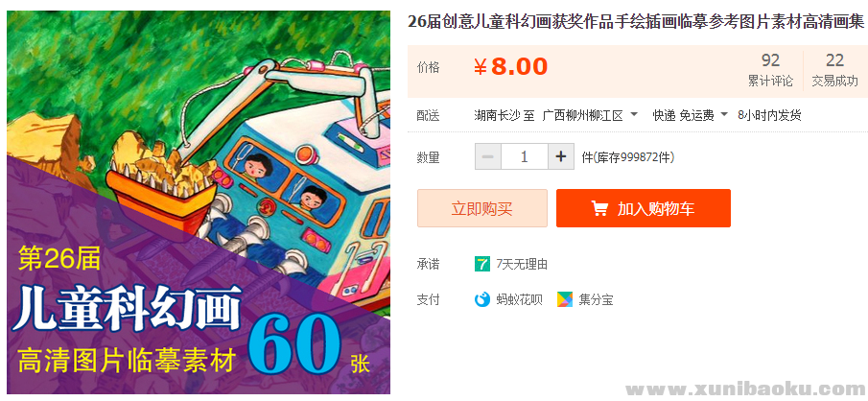Click the 蚂蚁花呗 text link

(x=519, y=300)
